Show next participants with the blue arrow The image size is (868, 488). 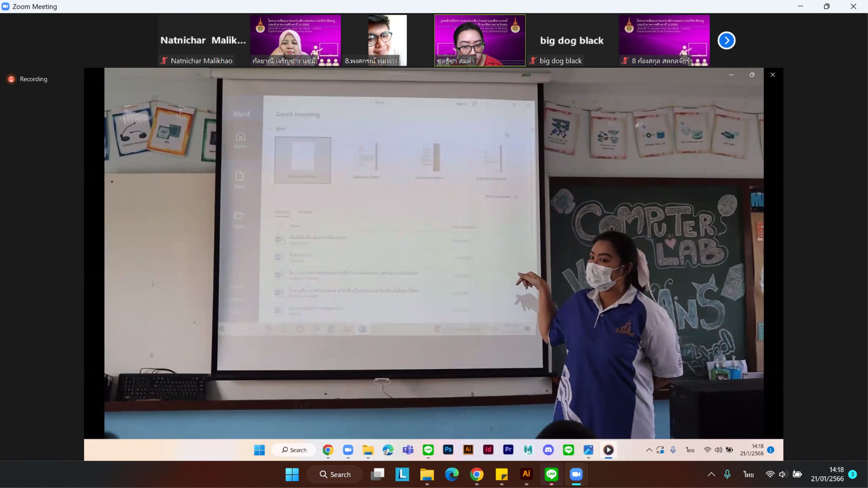726,40
